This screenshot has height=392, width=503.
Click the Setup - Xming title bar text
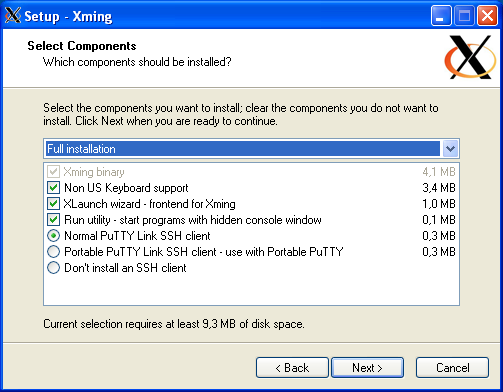click(68, 16)
